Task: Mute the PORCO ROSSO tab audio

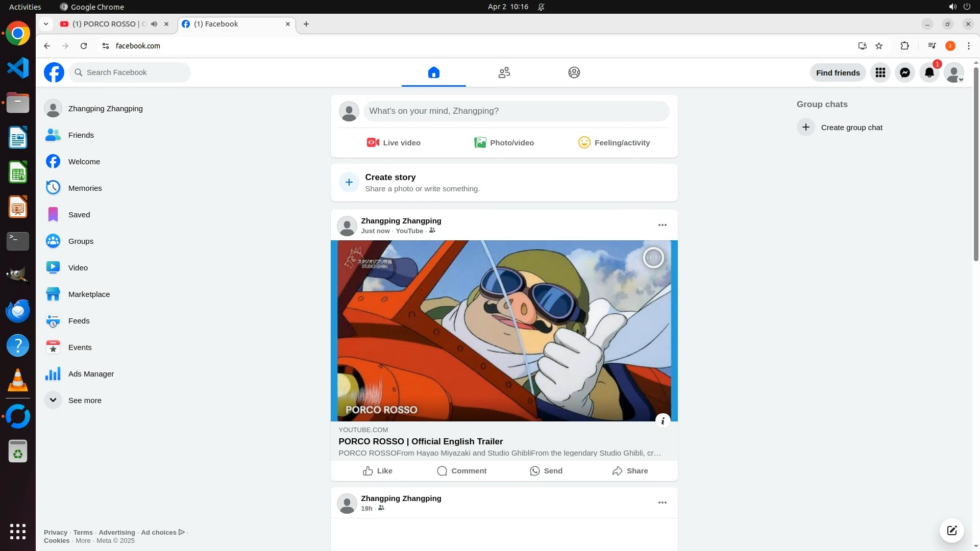Action: [154, 24]
